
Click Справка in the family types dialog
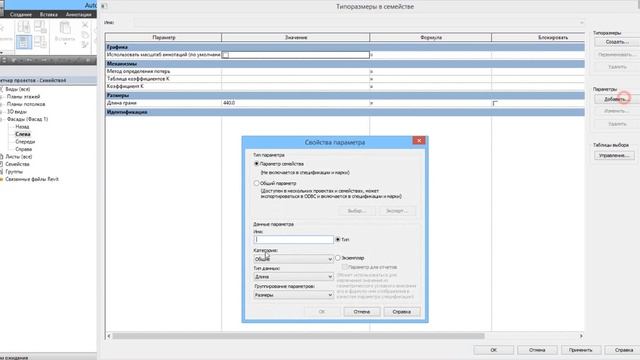point(623,350)
